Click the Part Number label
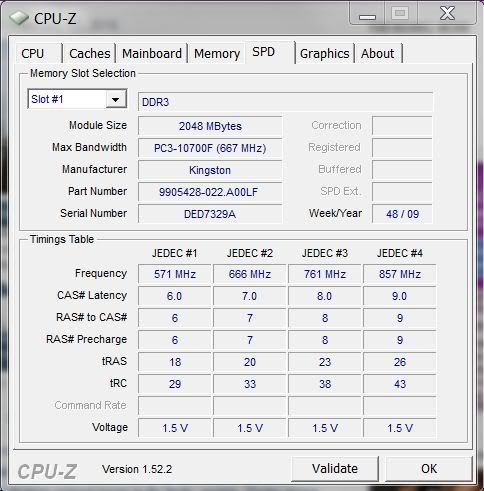 (x=97, y=191)
